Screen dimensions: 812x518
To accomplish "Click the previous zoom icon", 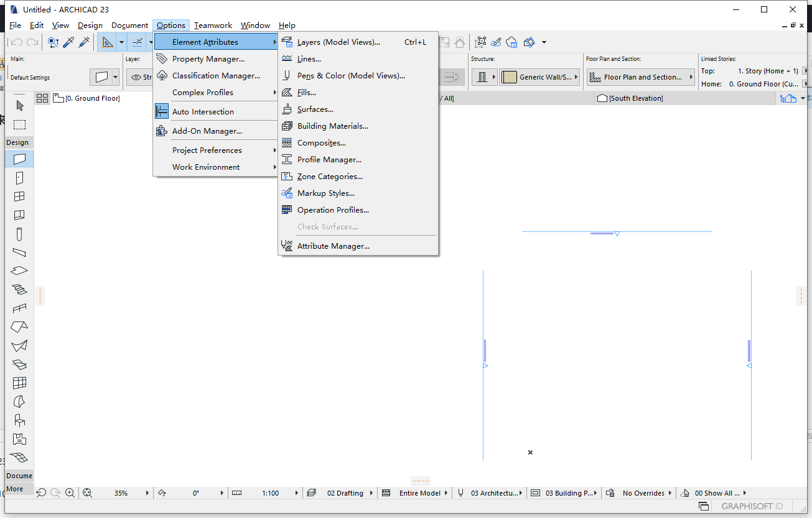I will pyautogui.click(x=42, y=493).
